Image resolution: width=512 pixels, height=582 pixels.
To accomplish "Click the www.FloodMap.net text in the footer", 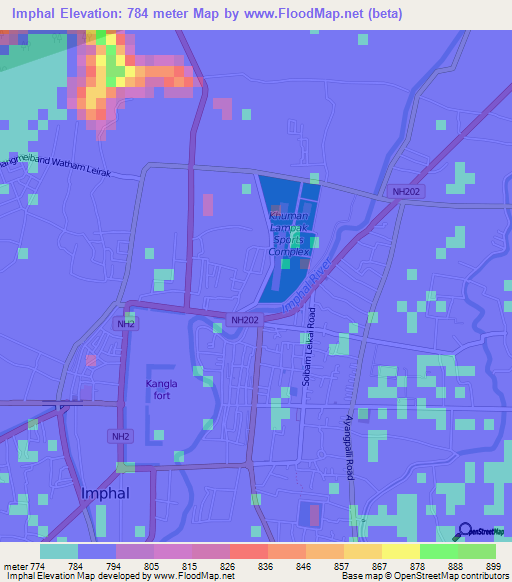I will click(194, 576).
